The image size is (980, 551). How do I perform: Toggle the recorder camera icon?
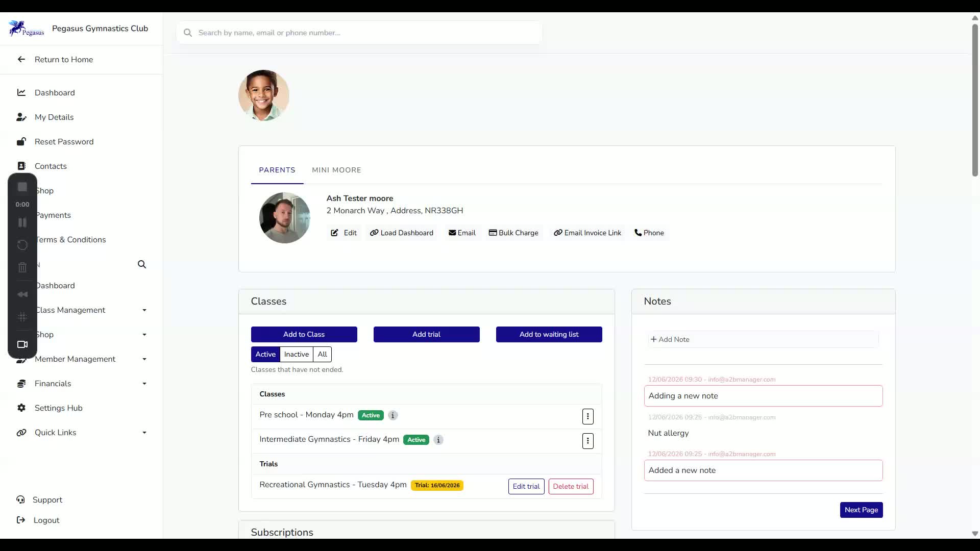(22, 344)
